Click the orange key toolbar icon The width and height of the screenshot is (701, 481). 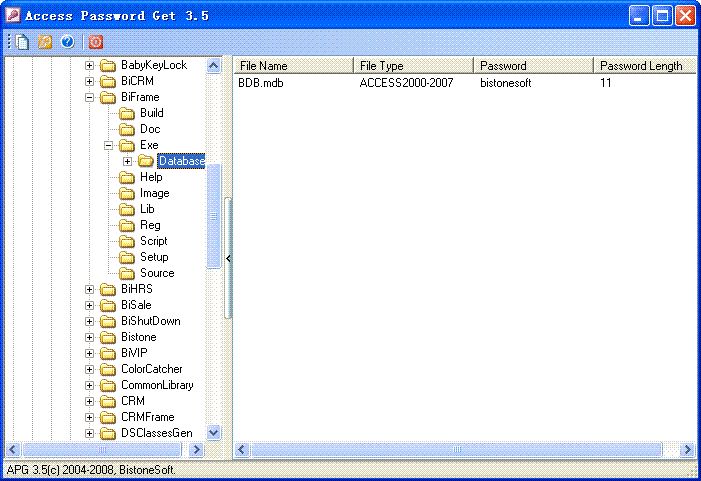point(45,42)
